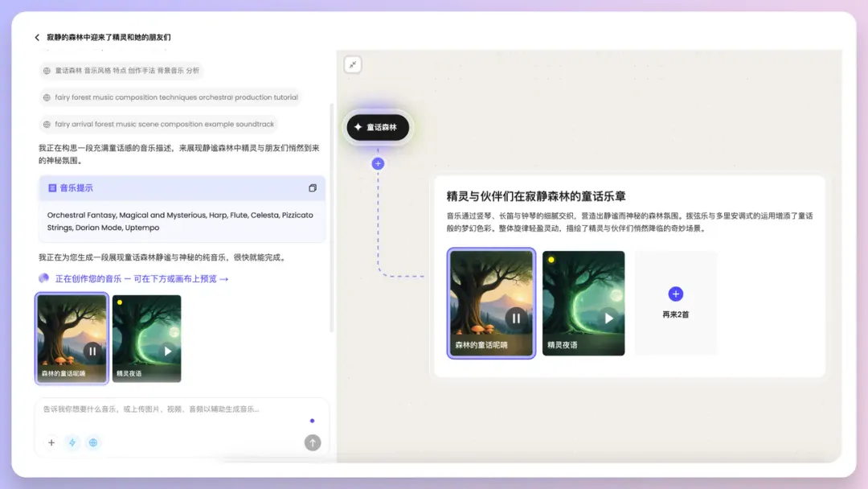868x489 pixels.
Task: Click the chat panel vertical scrollbar
Action: [332, 218]
